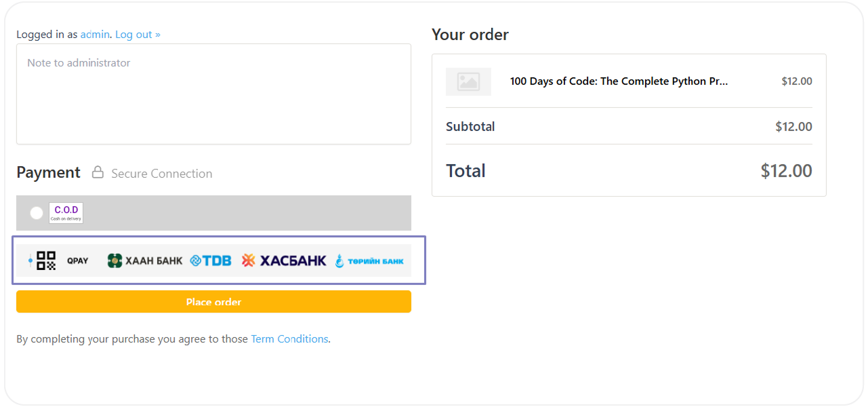
Task: Select the TDB bank logo
Action: [x=211, y=260]
